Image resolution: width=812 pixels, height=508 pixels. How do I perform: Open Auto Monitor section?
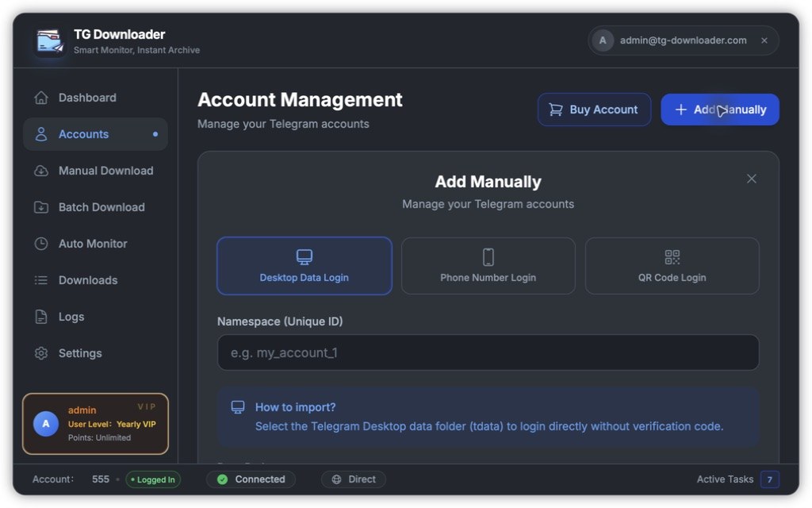(x=95, y=244)
